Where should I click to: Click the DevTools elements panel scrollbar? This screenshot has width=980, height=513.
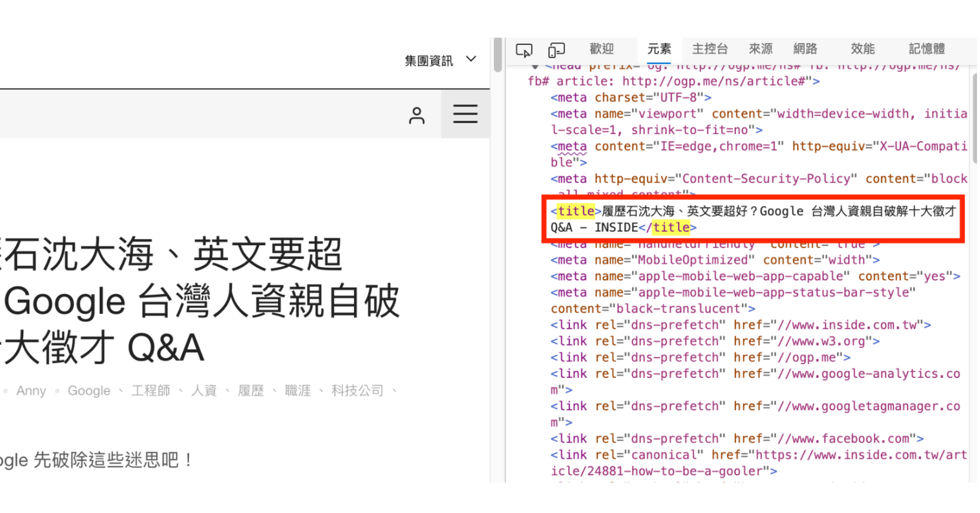click(975, 118)
